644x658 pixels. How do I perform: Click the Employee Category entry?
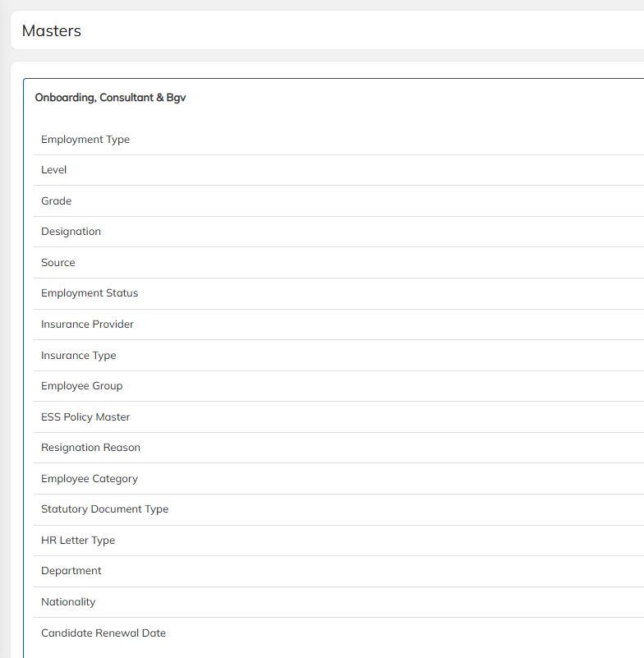(x=90, y=479)
